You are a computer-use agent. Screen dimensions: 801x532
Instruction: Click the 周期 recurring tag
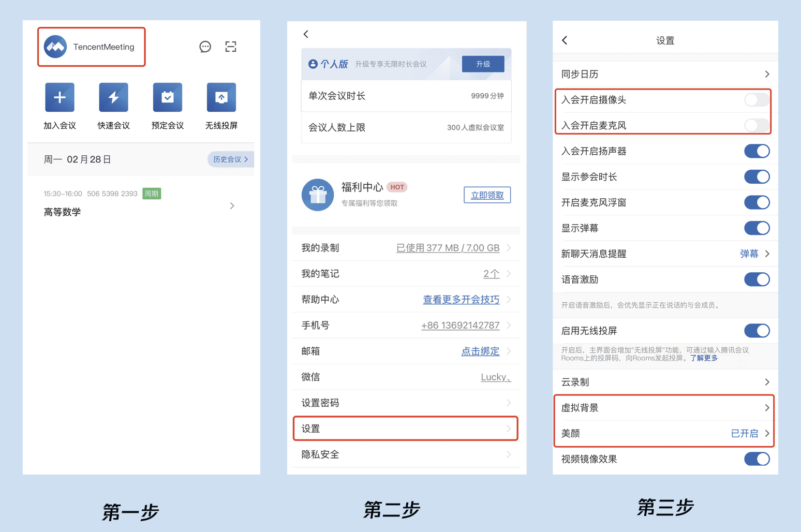(x=152, y=194)
